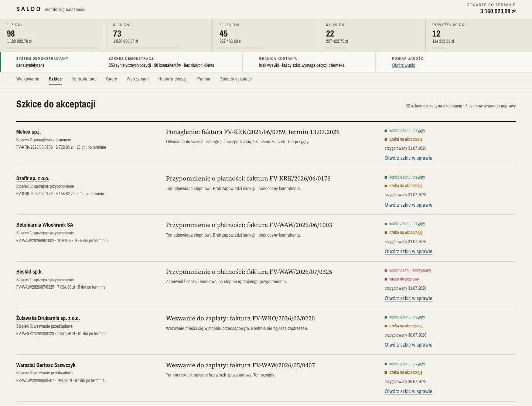Go to Wstrzymani tab
Screen dimensions: 532x406
(137, 79)
